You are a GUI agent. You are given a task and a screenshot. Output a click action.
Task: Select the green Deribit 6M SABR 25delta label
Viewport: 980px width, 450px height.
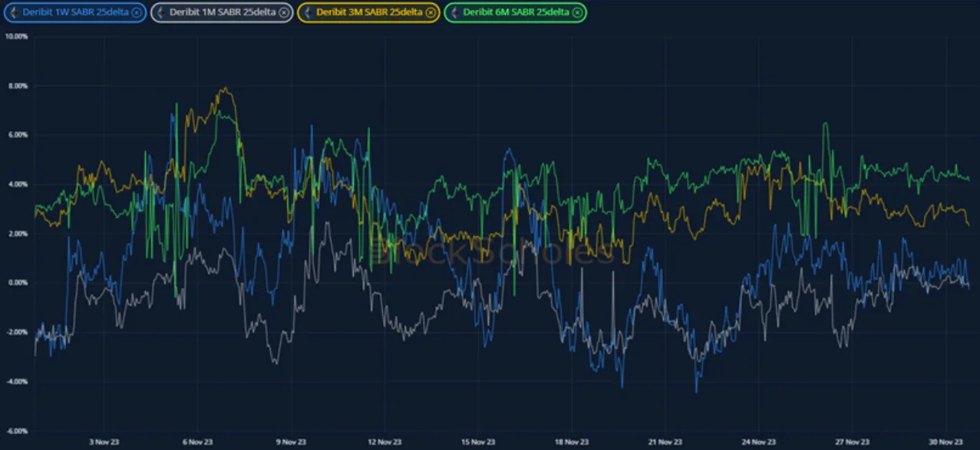[x=516, y=12]
